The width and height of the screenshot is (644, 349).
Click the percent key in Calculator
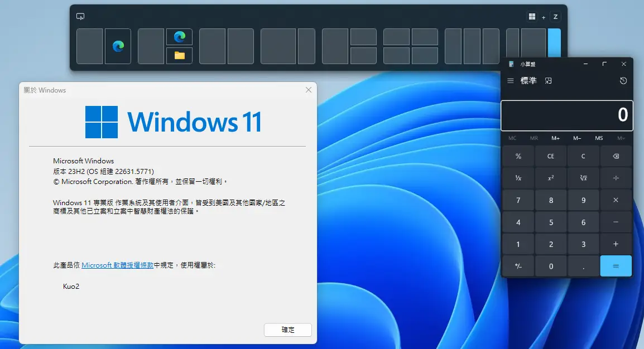coord(518,156)
